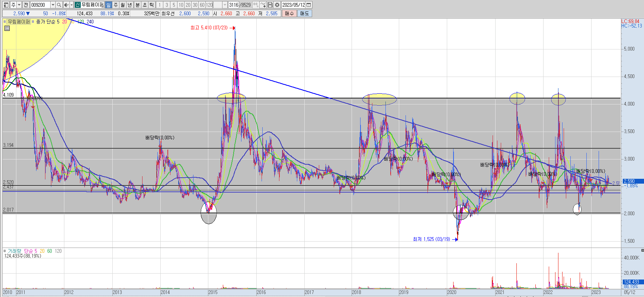Click the small square before 종가 단순
The image size is (644, 297).
point(33,22)
